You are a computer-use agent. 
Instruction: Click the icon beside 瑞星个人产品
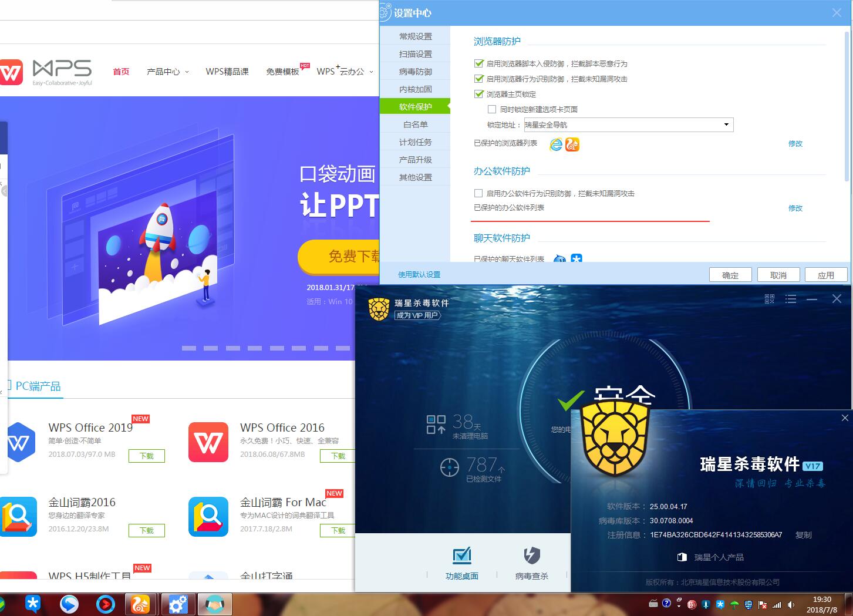point(682,557)
